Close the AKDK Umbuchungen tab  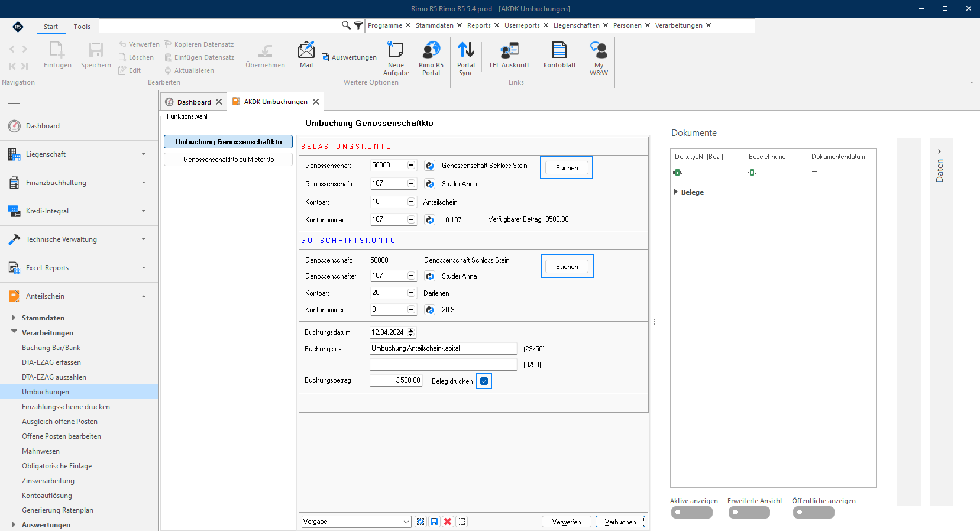pos(316,102)
